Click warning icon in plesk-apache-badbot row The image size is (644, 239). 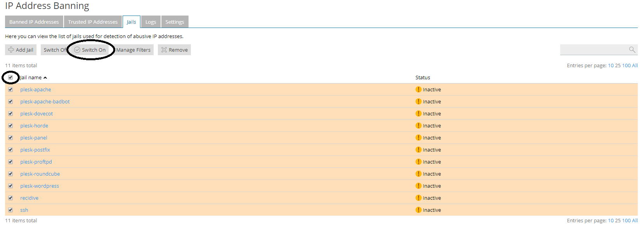click(x=418, y=101)
